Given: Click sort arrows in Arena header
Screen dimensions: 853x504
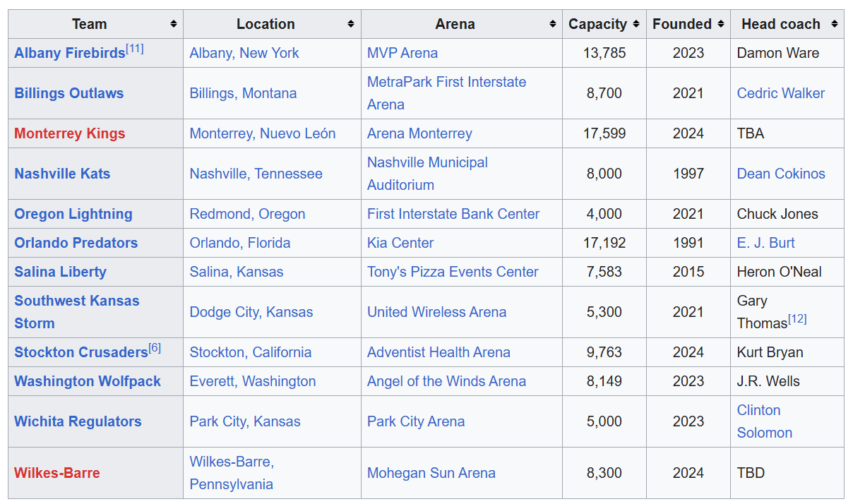Looking at the screenshot, I should pos(553,24).
